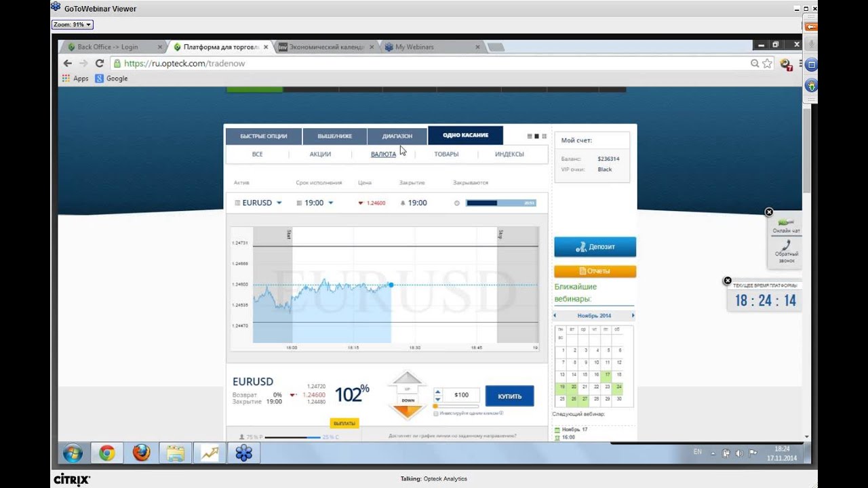Filter assets by АКЦИИ

point(320,155)
